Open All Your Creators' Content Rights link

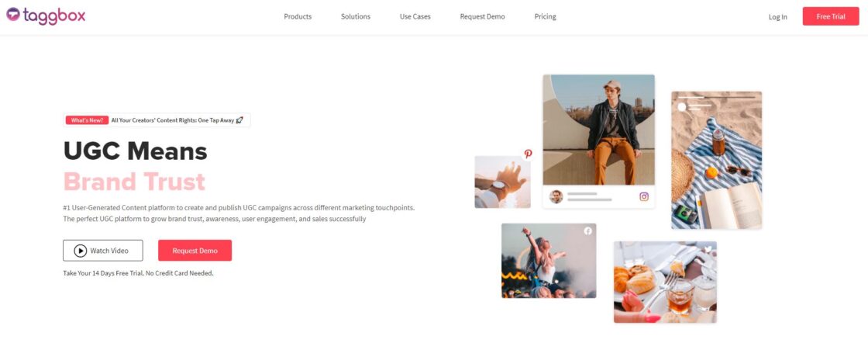tap(173, 120)
